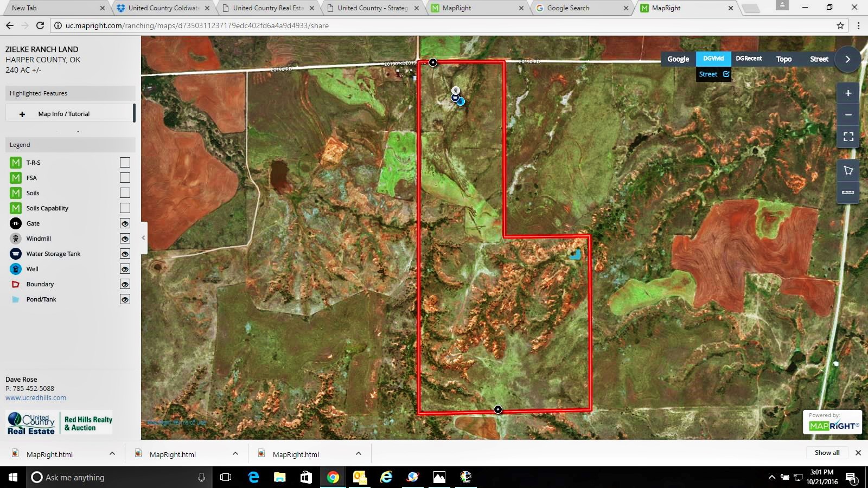Launch Edge browser from taskbar
The image size is (868, 488).
pos(253,477)
